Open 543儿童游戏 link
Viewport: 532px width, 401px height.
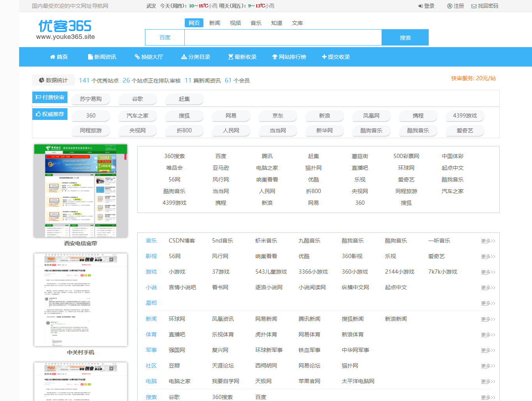pyautogui.click(x=271, y=272)
